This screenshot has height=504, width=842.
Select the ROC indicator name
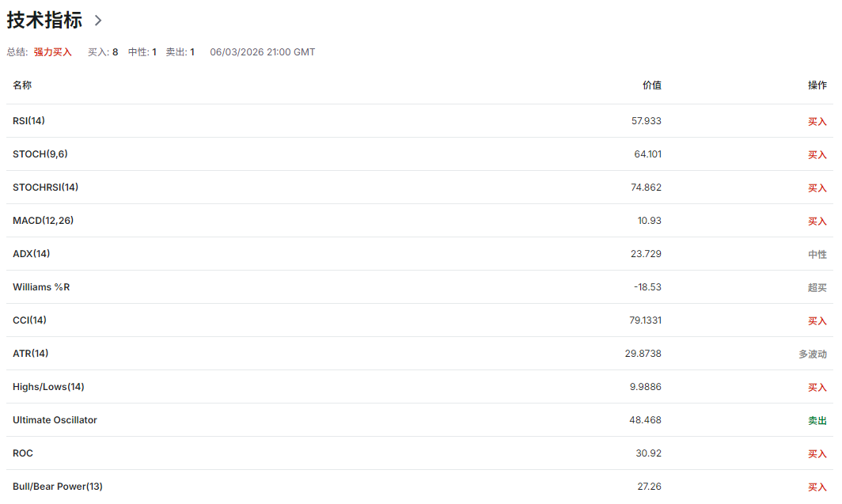click(x=23, y=453)
